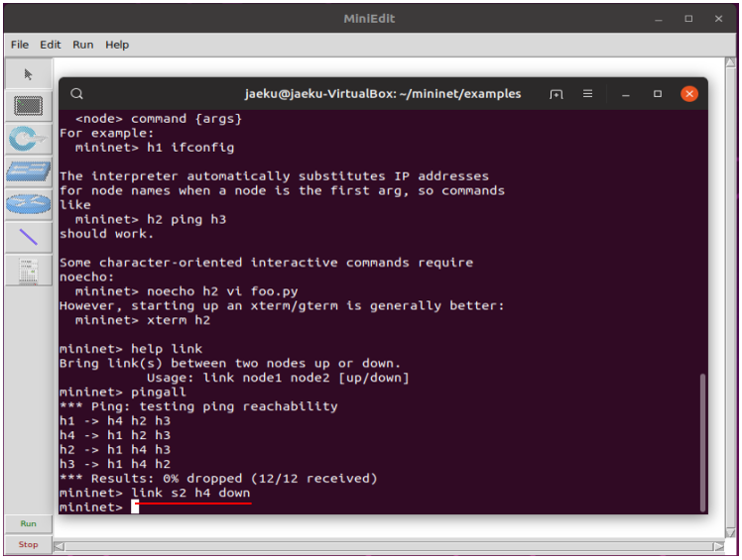
Task: Select the arrow pointer tool in MiniEdit
Action: pyautogui.click(x=29, y=74)
